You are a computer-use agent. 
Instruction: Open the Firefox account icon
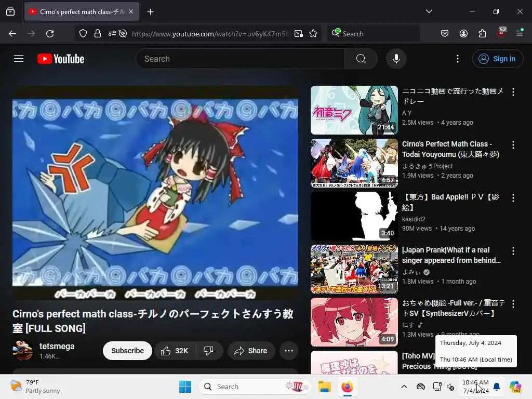[x=463, y=34]
